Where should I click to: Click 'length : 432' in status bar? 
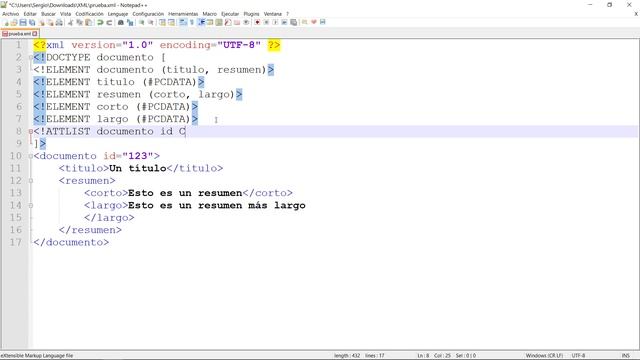[347, 356]
